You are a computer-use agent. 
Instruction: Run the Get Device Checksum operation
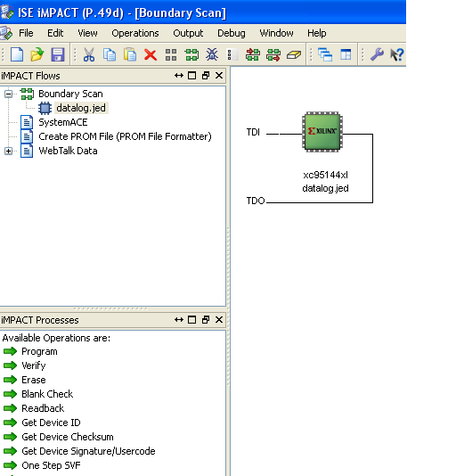(68, 437)
